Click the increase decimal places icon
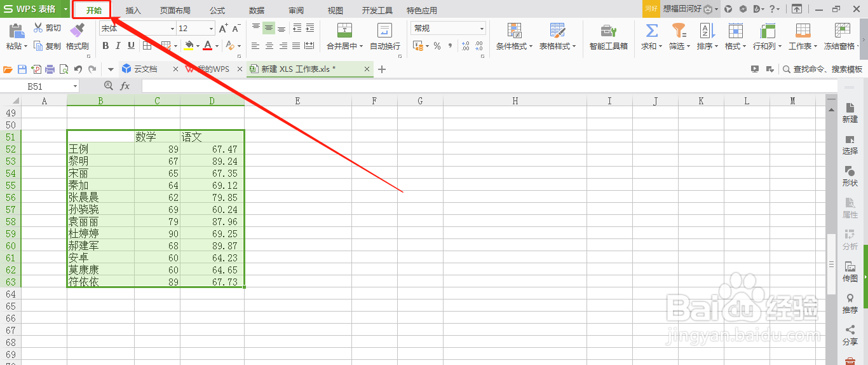 click(x=465, y=46)
